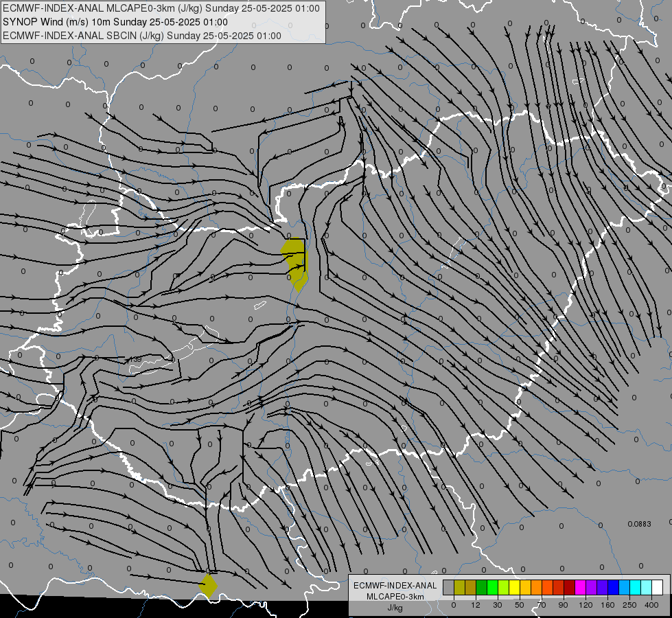The width and height of the screenshot is (672, 618).
Task: Click the cyan swatch in the legend
Action: (635, 587)
